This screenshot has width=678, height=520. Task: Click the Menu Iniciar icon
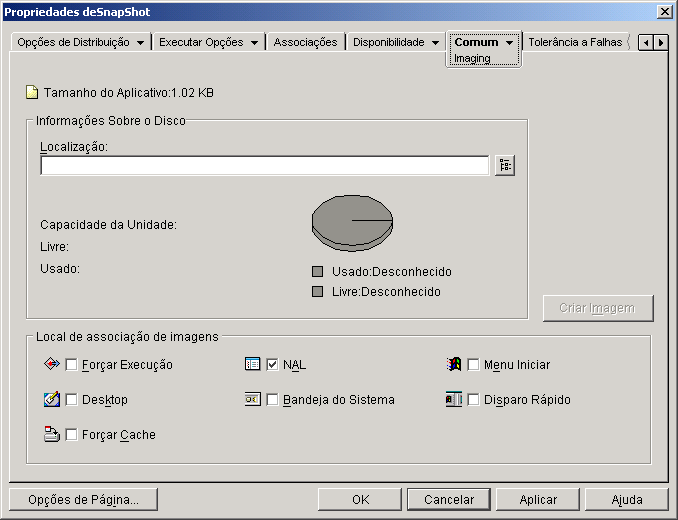454,364
